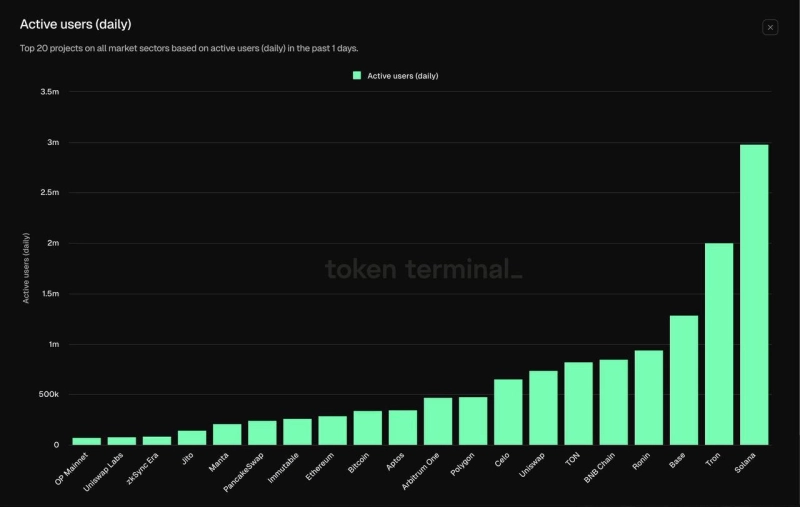Click the Active users (daily) chart title

(75, 24)
